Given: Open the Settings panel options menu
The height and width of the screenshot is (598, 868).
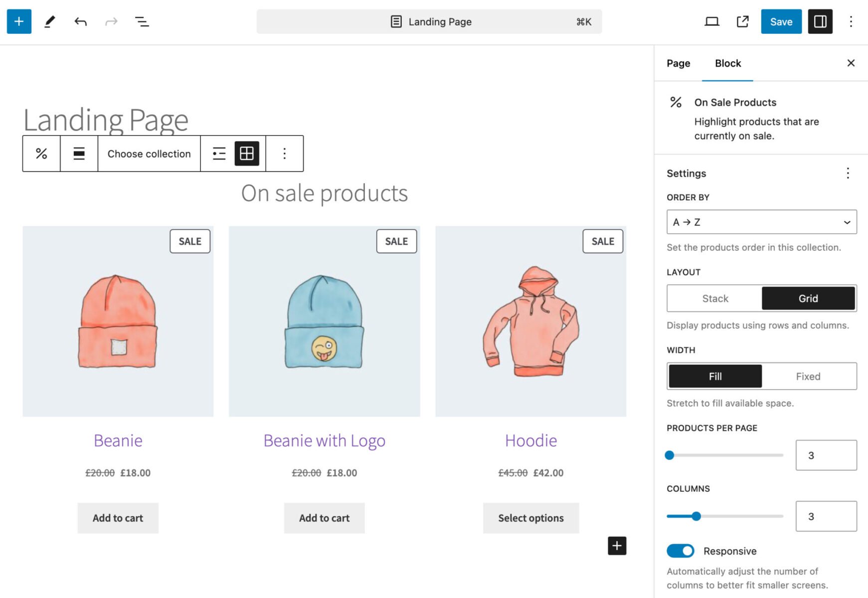Looking at the screenshot, I should pyautogui.click(x=848, y=173).
